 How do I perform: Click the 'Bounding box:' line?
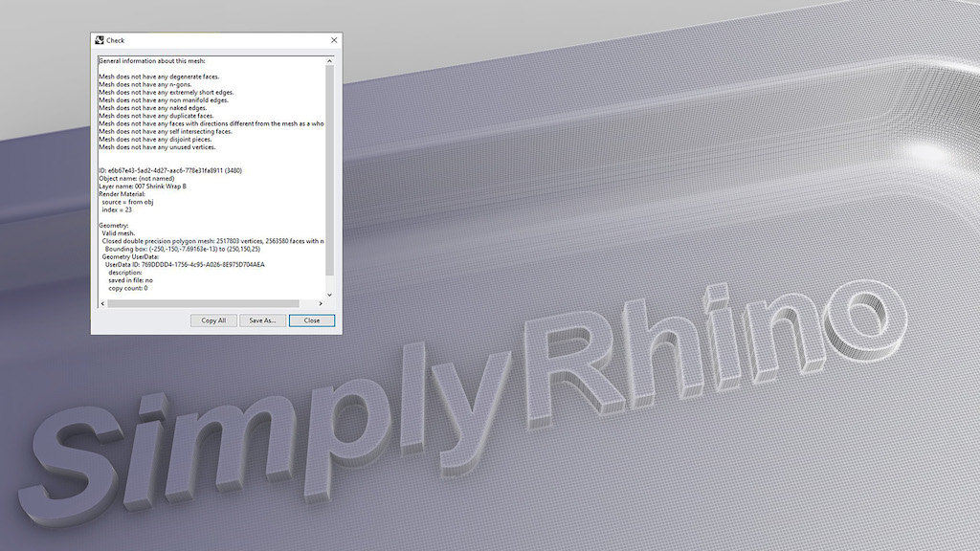[x=183, y=250]
